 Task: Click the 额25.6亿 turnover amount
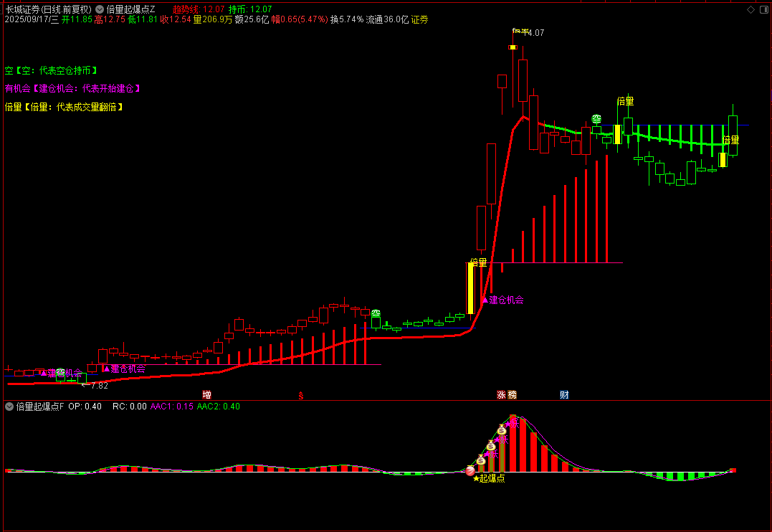point(252,19)
